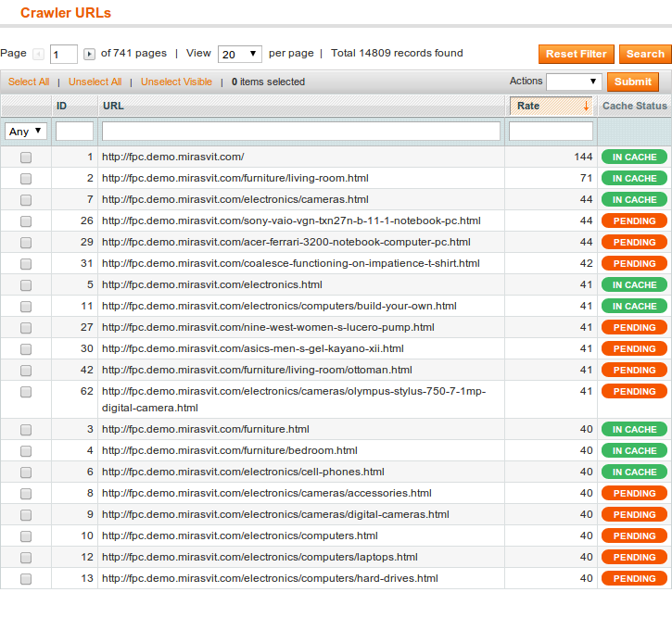The width and height of the screenshot is (672, 630).
Task: Click the Unselect All link
Action: [x=95, y=82]
